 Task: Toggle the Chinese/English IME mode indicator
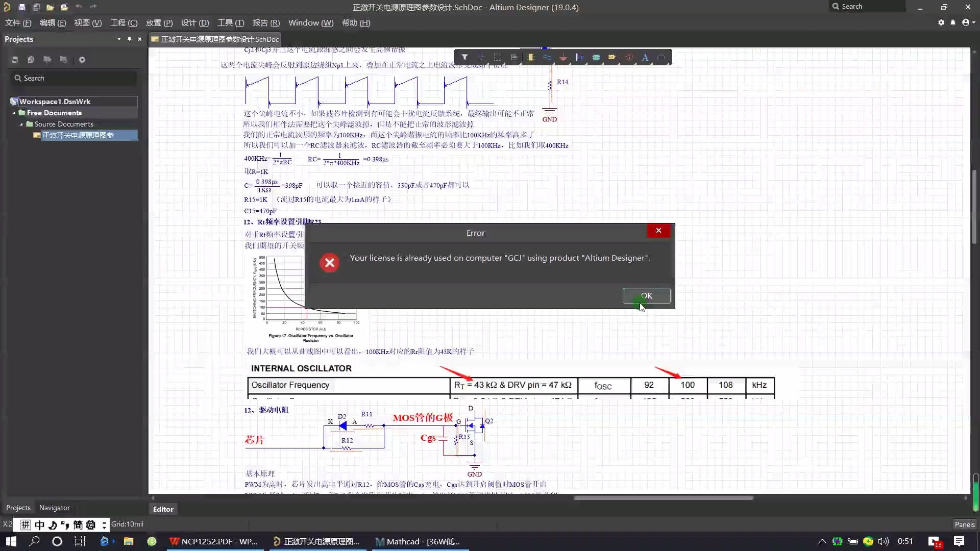[x=39, y=525]
